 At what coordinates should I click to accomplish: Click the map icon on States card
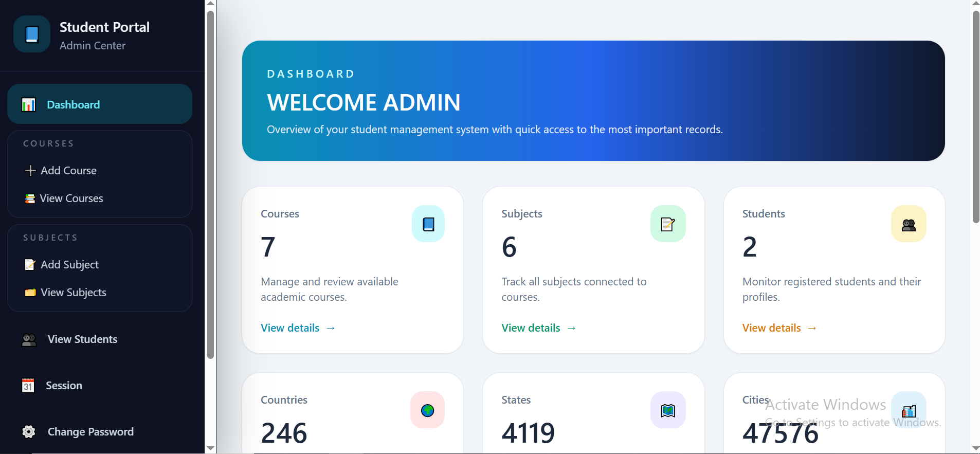click(668, 410)
